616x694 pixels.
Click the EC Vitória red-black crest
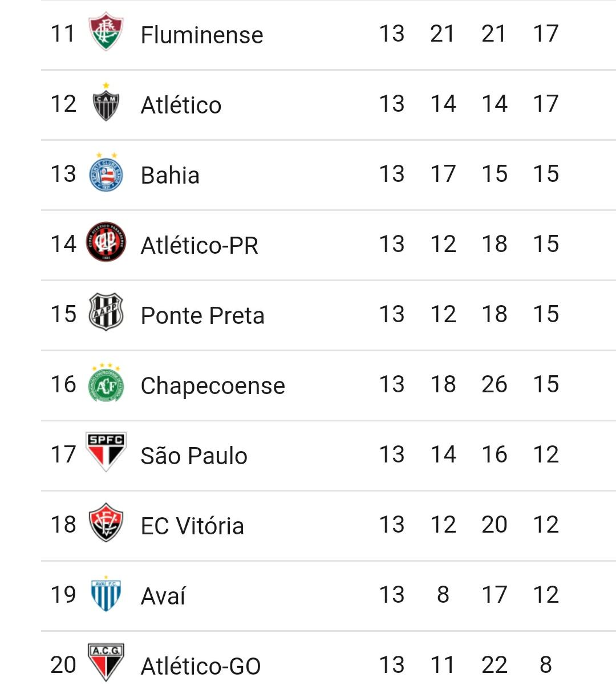pyautogui.click(x=106, y=522)
